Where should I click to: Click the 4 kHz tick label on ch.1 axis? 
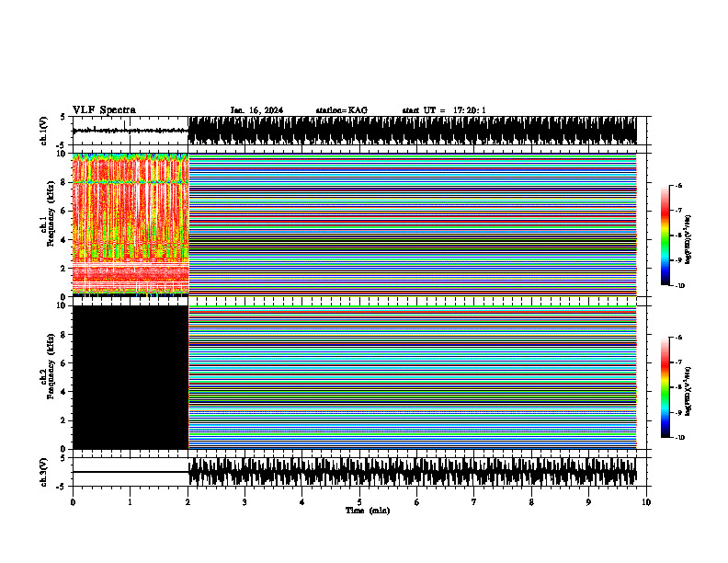coord(64,240)
